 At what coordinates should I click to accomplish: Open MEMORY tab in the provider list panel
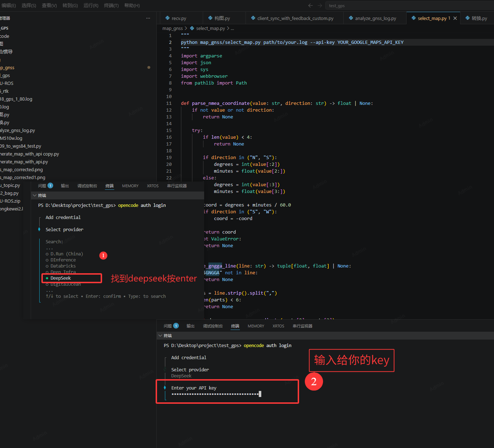click(x=130, y=186)
